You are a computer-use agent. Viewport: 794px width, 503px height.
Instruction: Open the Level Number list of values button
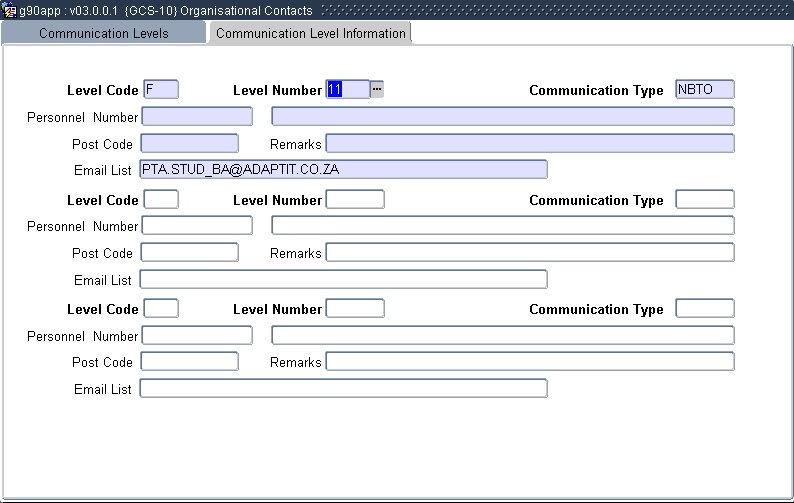click(x=377, y=89)
